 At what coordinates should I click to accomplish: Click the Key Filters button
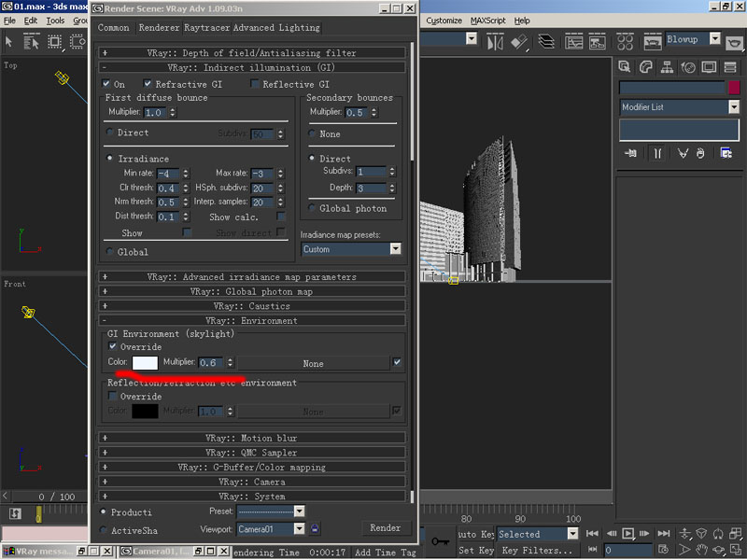coord(536,551)
